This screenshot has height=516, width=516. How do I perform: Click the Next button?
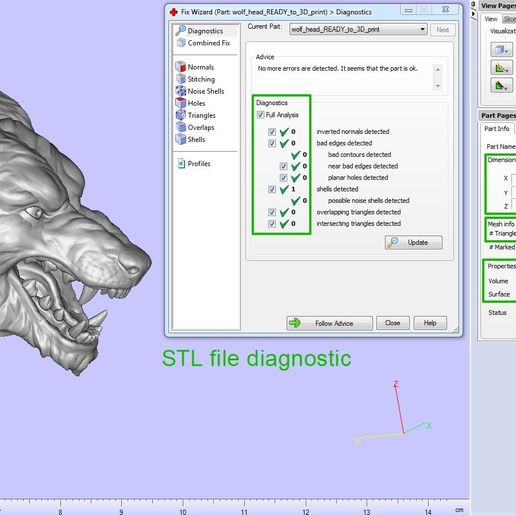click(x=443, y=30)
